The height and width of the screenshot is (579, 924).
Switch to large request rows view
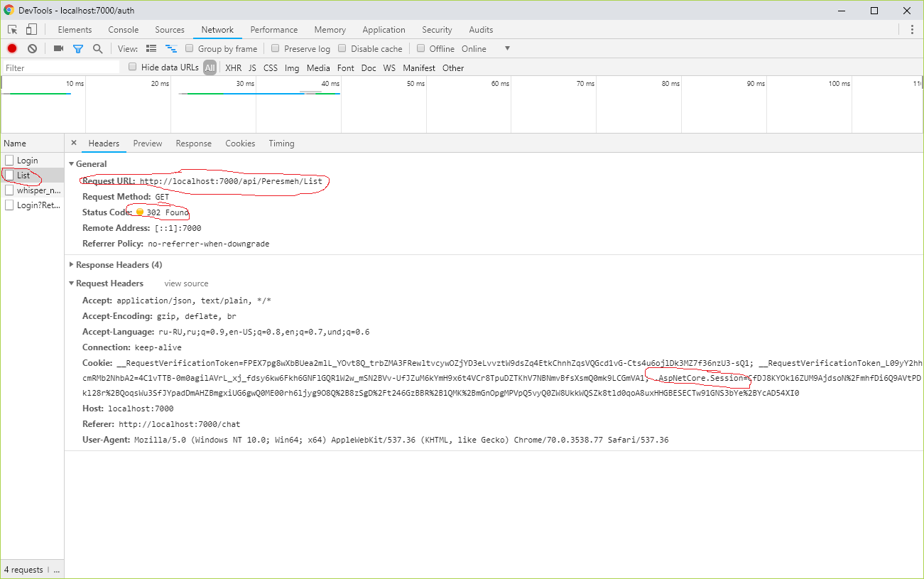(x=151, y=48)
